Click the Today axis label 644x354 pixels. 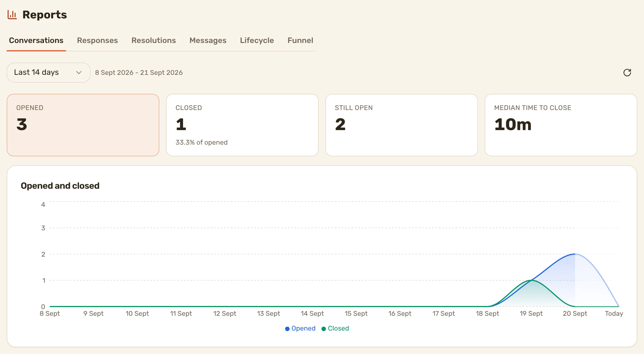coord(614,314)
